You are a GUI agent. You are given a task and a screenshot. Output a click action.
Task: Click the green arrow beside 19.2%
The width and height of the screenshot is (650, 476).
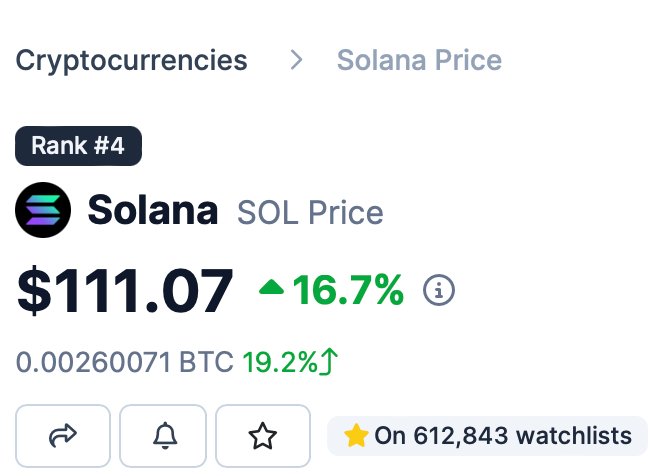click(x=330, y=361)
